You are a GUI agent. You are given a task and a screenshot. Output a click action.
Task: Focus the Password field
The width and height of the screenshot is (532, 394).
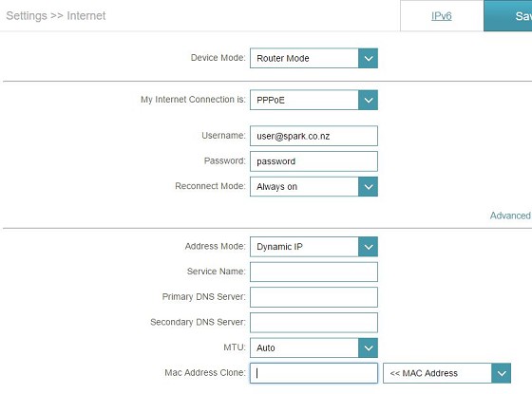(313, 161)
